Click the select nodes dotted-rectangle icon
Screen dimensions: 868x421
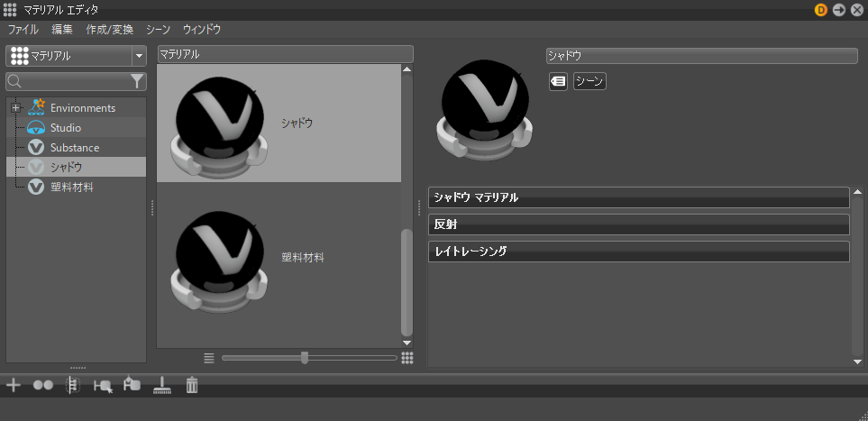(72, 385)
